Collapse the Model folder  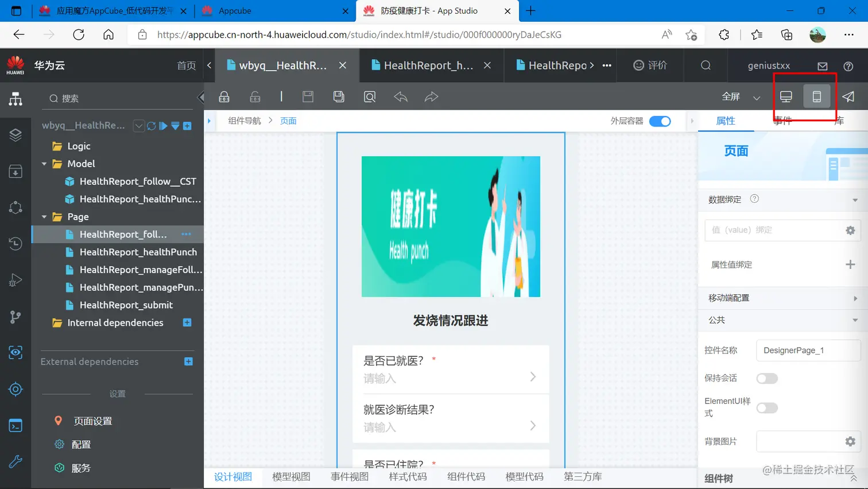tap(44, 164)
